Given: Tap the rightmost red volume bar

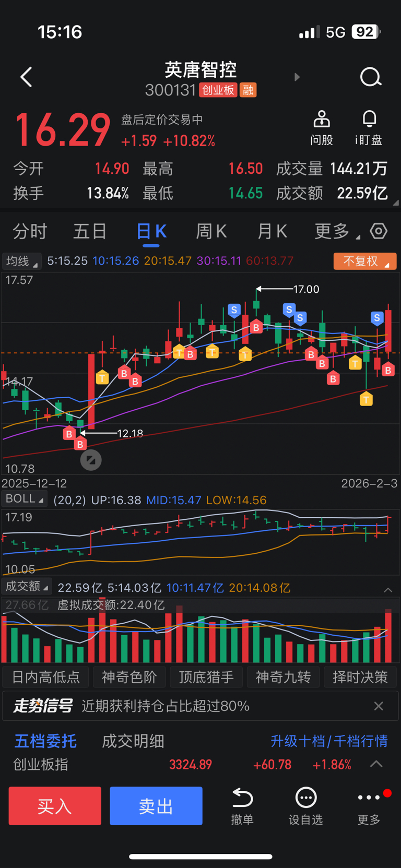Looking at the screenshot, I should coord(388,636).
